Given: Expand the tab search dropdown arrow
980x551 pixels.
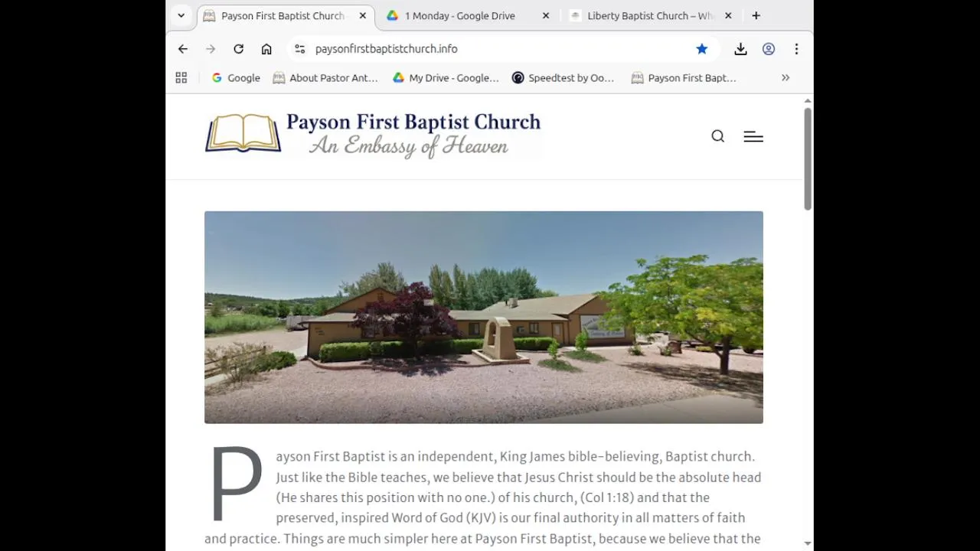Looking at the screenshot, I should point(181,15).
